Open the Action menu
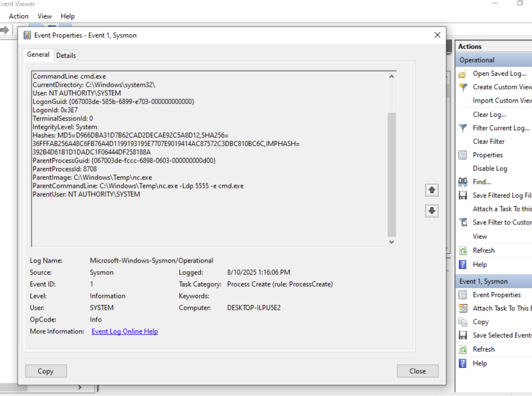This screenshot has width=532, height=396. (19, 16)
